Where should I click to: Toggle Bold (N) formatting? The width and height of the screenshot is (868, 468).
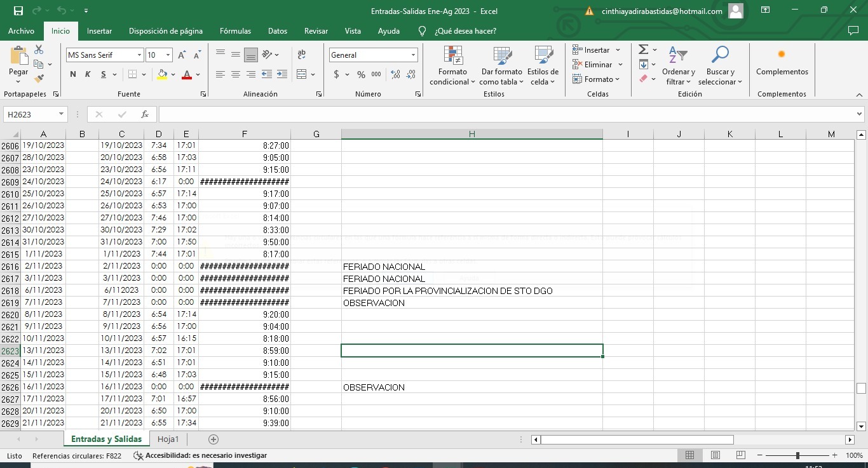click(x=72, y=74)
